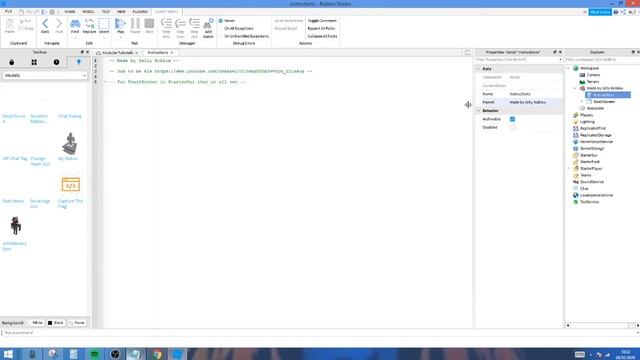Click the Add Watch icon
Image resolution: width=640 pixels, height=360 pixels.
(208, 28)
